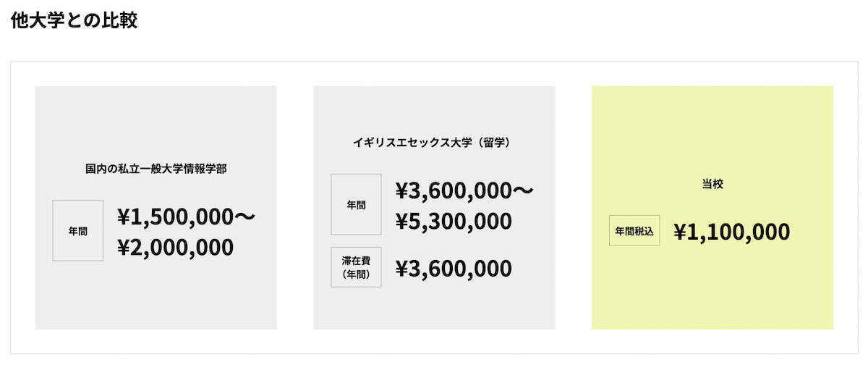This screenshot has height=378, width=868.
Task: Click white gap between Essex and 当校 cards
Action: 574,208
